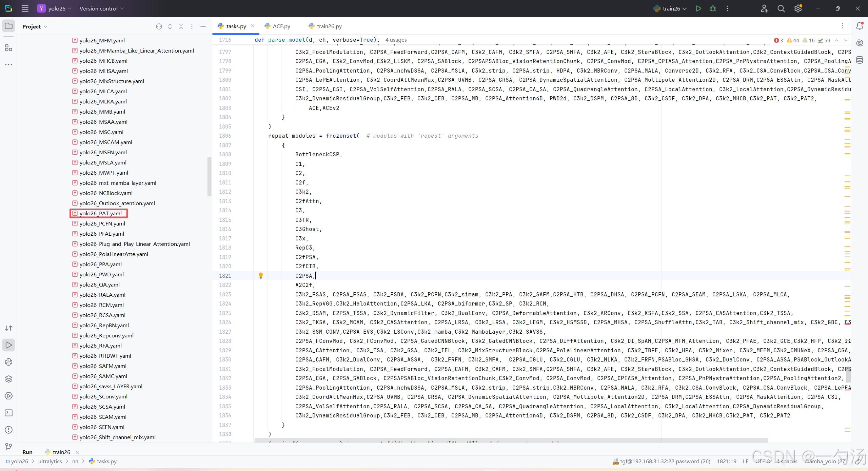868x471 pixels.
Task: Click the Search Everywhere magnifier icon
Action: 781,8
